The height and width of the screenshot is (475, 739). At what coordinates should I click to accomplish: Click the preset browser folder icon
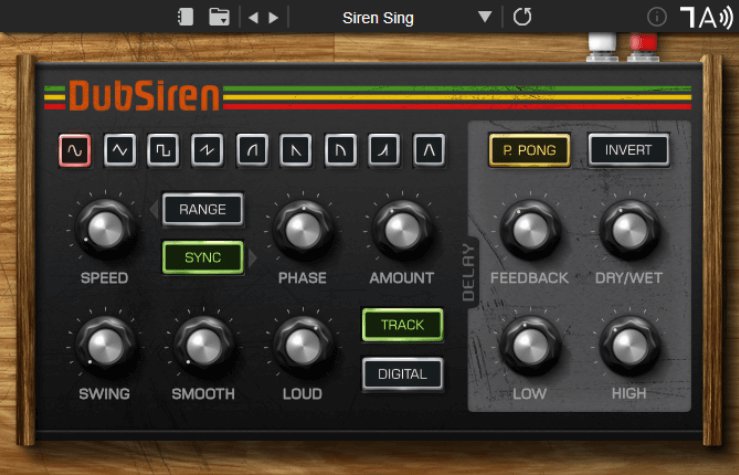pyautogui.click(x=218, y=17)
